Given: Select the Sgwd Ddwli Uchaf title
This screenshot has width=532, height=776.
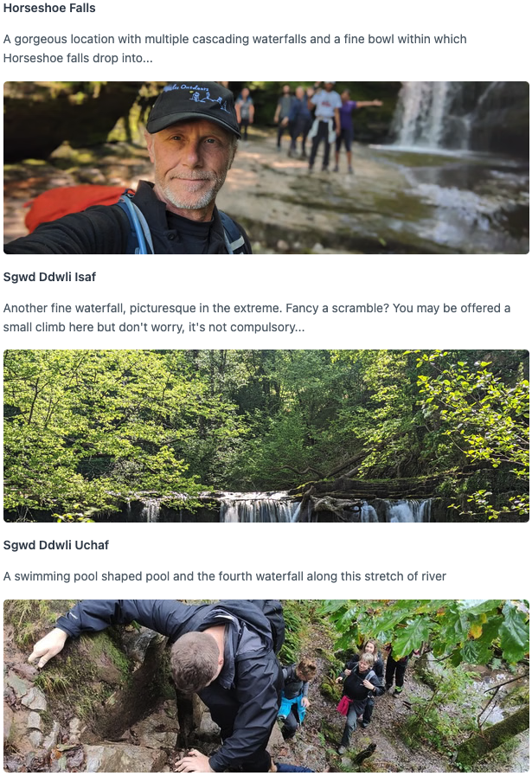Looking at the screenshot, I should pyautogui.click(x=55, y=545).
